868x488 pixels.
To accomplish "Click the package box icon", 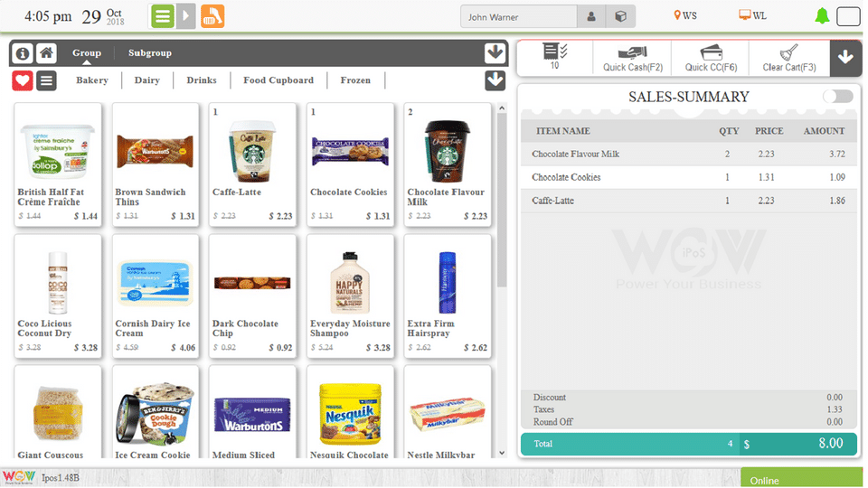I will pos(620,16).
